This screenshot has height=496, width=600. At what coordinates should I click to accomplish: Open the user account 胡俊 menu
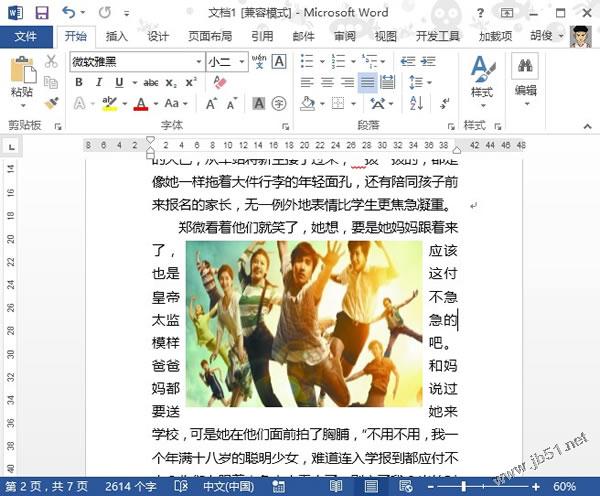(x=547, y=36)
